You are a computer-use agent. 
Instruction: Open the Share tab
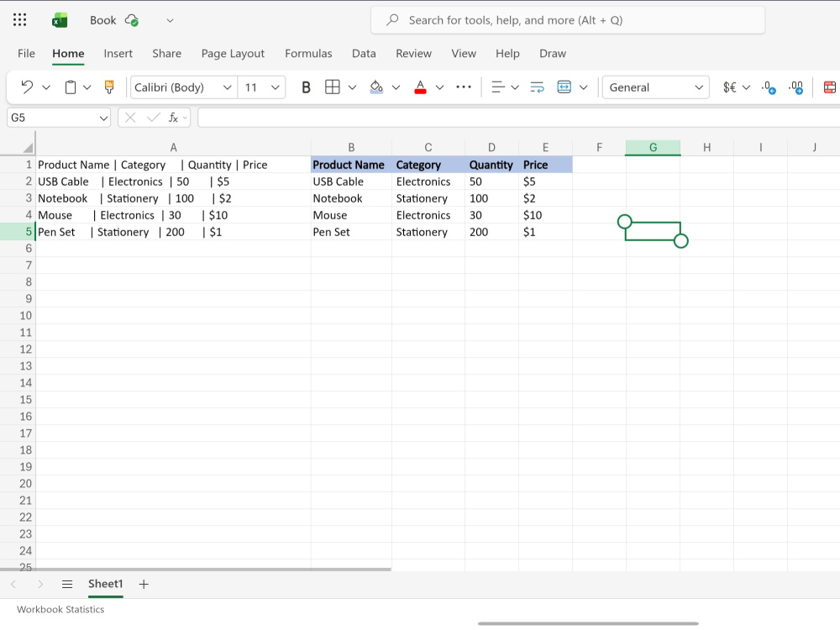[x=166, y=54]
